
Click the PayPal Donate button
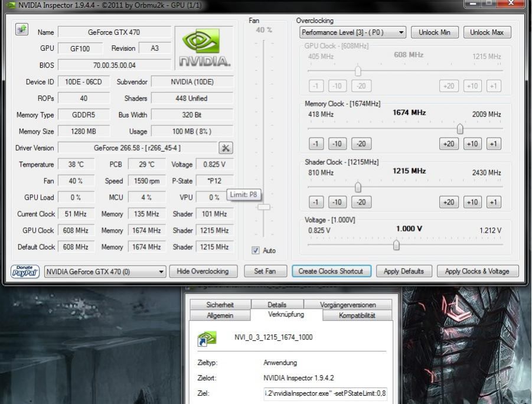25,271
